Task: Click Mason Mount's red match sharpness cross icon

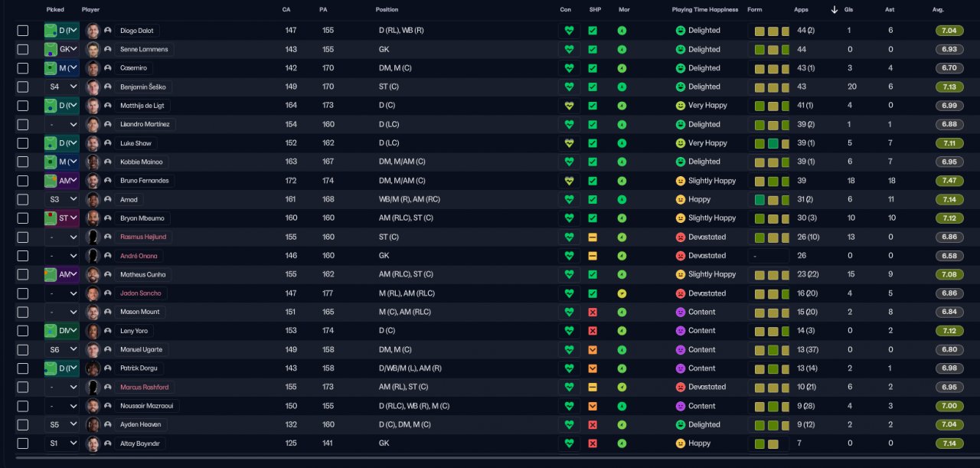Action: coord(593,312)
